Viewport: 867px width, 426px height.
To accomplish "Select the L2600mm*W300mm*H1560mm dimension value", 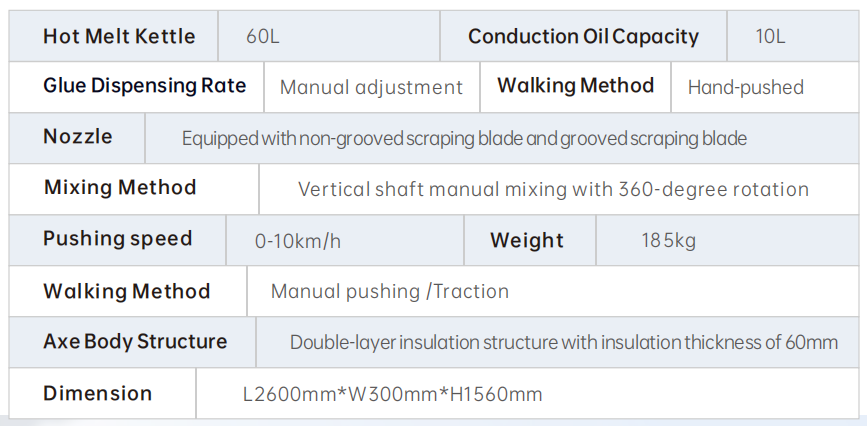I will coord(393,394).
